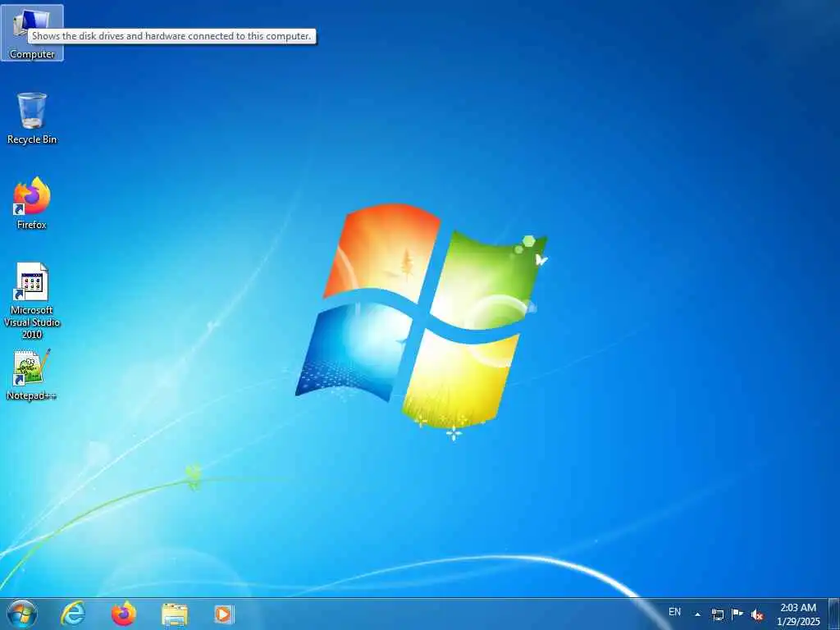Select the Recycle Bin desktop icon

coord(32,118)
